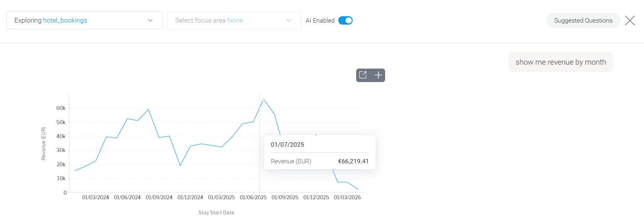
Task: Toggle the AI Enabled switch off
Action: pyautogui.click(x=345, y=20)
